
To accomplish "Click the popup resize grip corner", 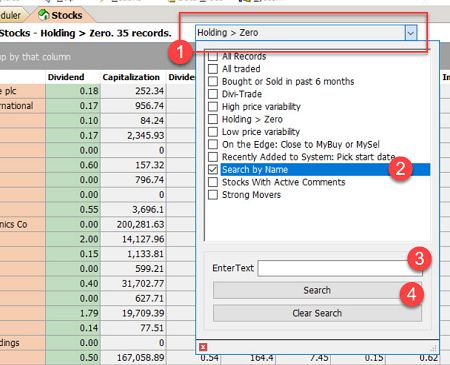I will (433, 348).
